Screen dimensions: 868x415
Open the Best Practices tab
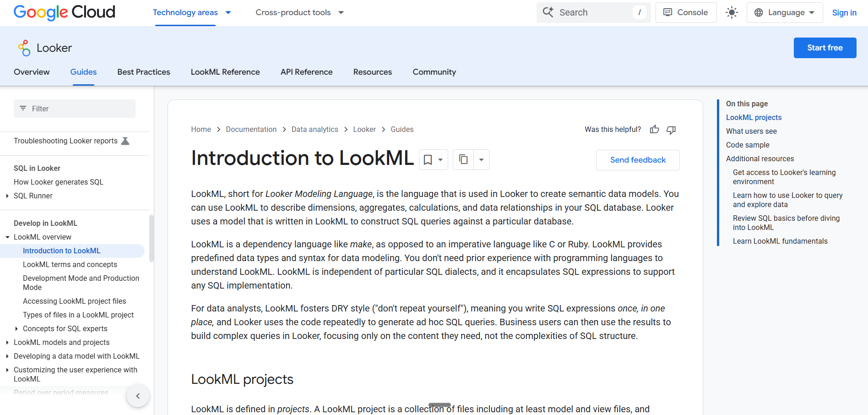144,72
